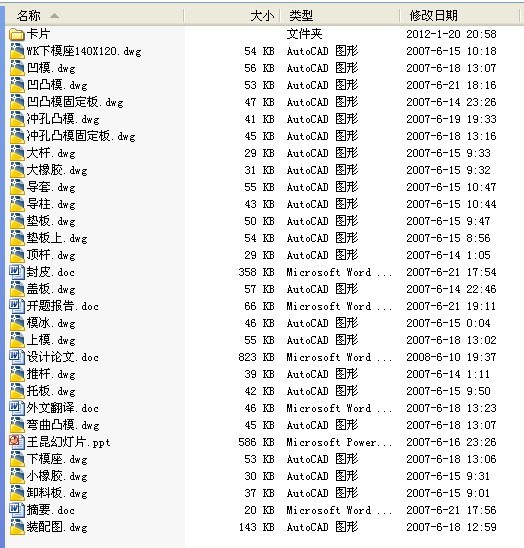Select the file name 上模.dwg
The width and height of the screenshot is (524, 548).
click(51, 340)
